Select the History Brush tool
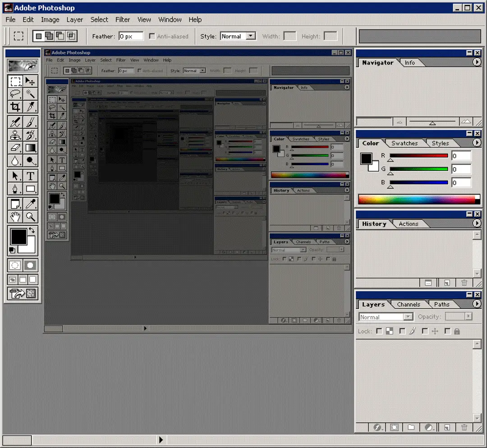This screenshot has height=448, width=487. [30, 135]
